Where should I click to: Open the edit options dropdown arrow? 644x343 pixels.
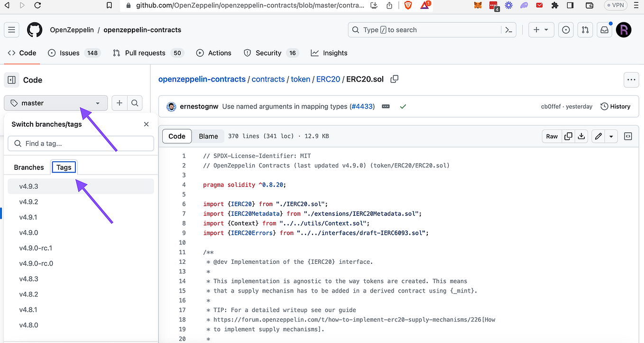pos(611,136)
